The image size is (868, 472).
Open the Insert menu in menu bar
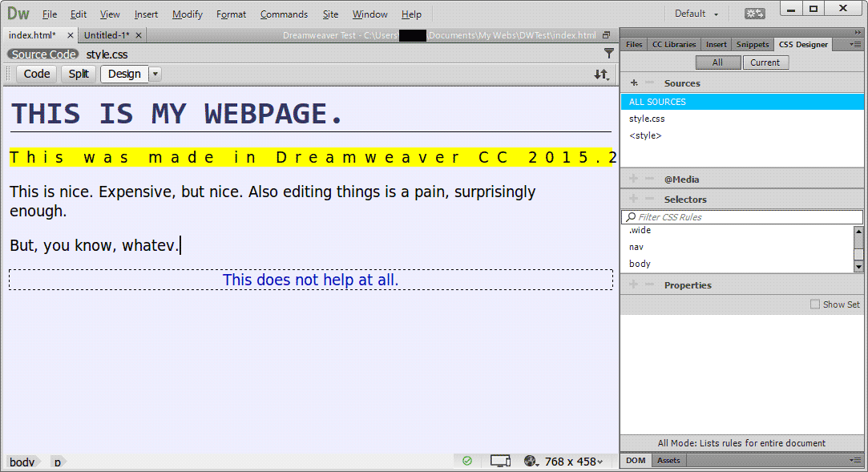click(146, 14)
